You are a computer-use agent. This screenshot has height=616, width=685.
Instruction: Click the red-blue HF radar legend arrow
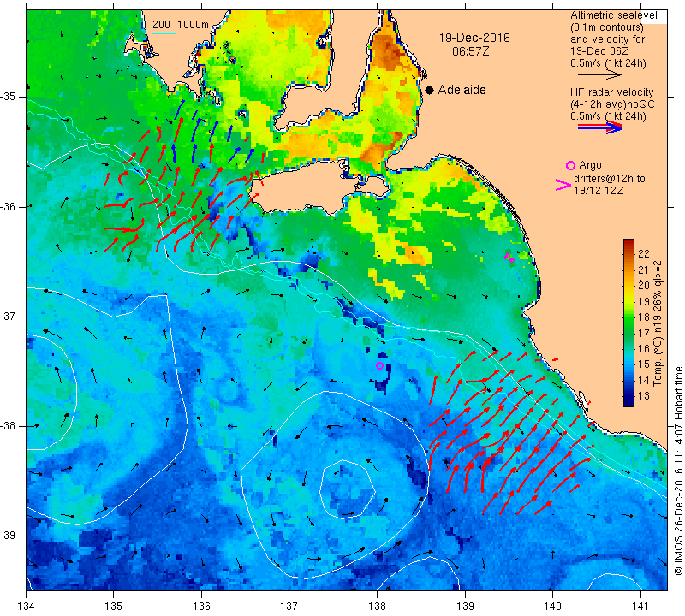(x=599, y=127)
